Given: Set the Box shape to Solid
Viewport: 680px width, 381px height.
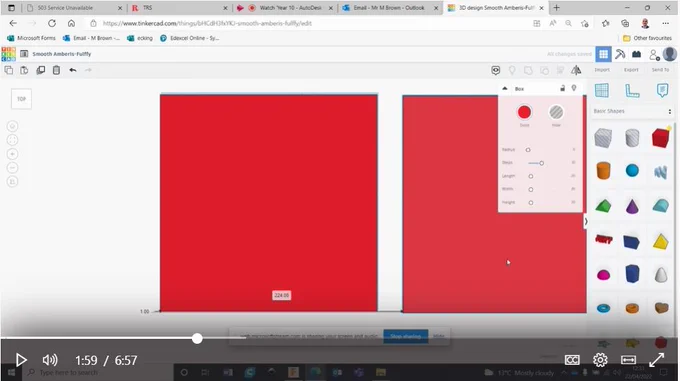Looking at the screenshot, I should (524, 113).
